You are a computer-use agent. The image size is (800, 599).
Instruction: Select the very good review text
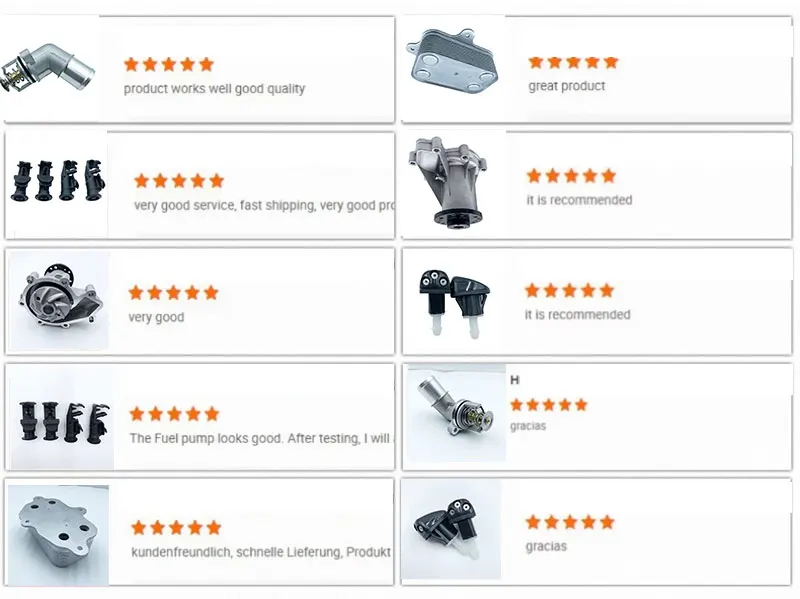tap(156, 317)
